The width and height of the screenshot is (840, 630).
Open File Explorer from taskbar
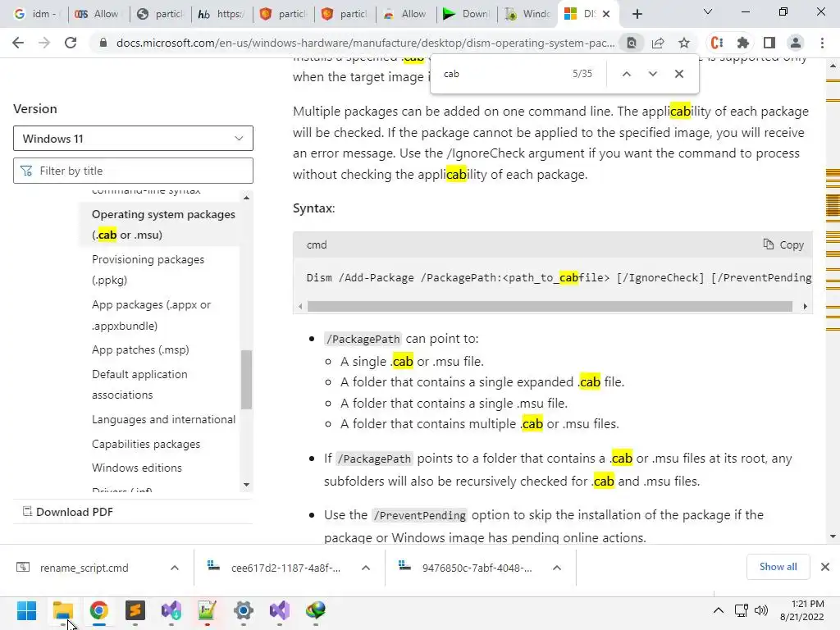pos(62,610)
